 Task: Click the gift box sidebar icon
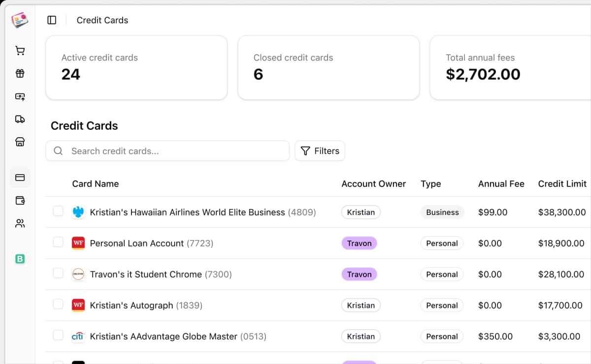click(x=20, y=74)
